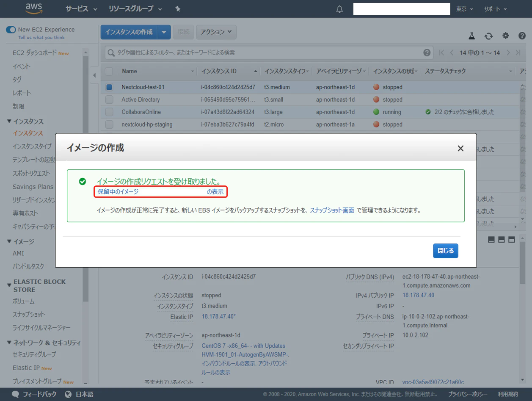Click the AWS logo home icon
Viewport: 532px width, 401px height.
tap(34, 8)
